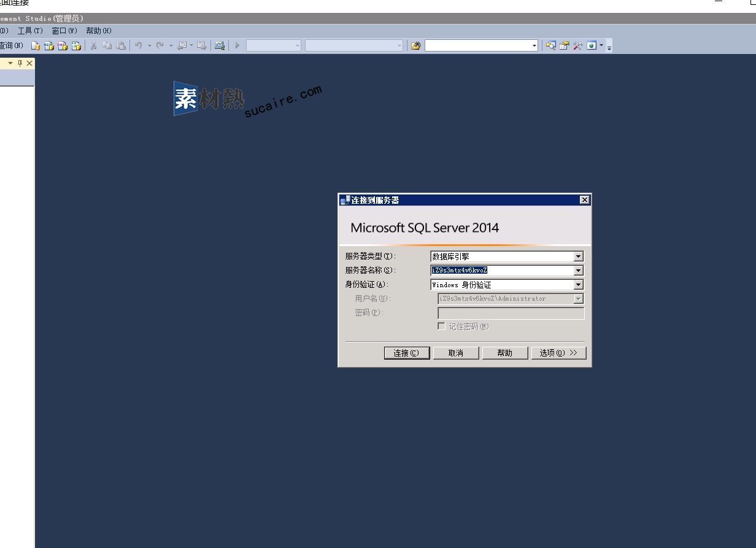Open the toolbar options overflow arrow

coord(609,47)
